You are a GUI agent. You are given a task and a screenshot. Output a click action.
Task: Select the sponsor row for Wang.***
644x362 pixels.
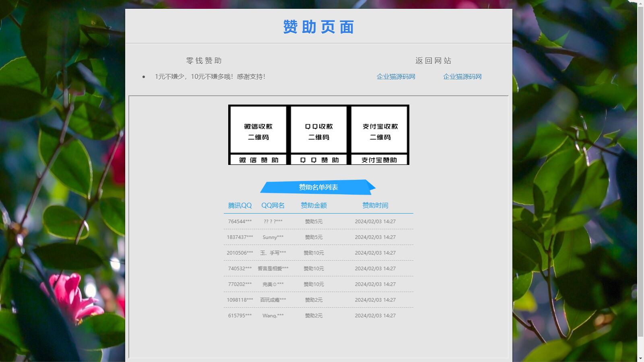pyautogui.click(x=318, y=316)
